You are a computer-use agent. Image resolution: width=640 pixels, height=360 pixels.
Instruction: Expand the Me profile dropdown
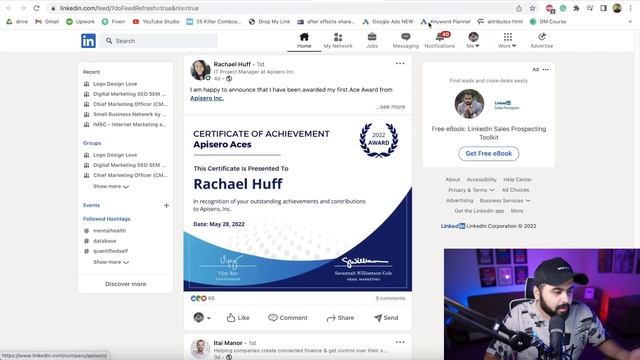tap(473, 41)
